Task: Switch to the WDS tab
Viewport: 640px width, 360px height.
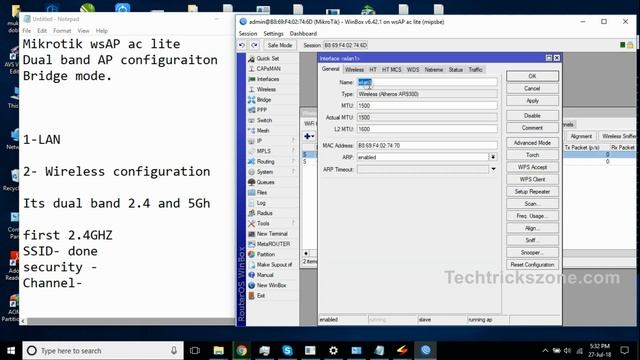Action: pyautogui.click(x=413, y=70)
